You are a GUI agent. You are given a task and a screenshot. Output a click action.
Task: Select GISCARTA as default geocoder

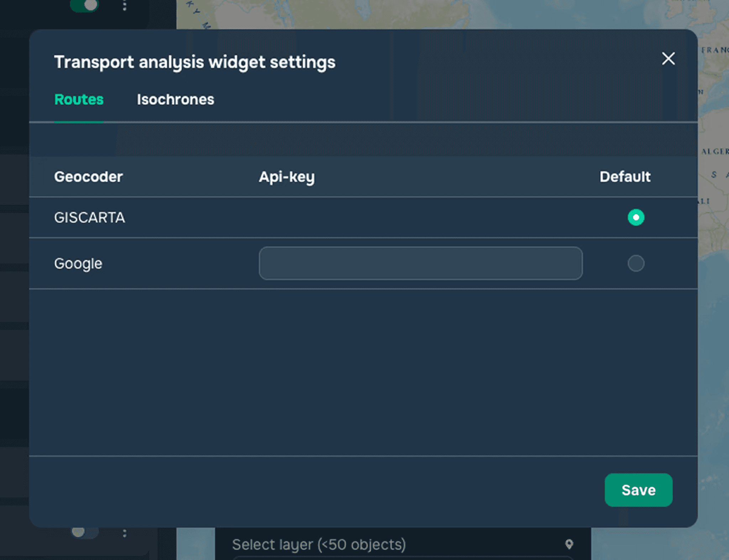coord(636,218)
